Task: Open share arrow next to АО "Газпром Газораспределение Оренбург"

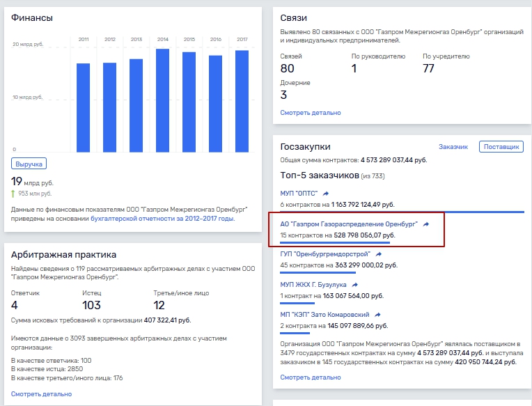Action: click(426, 224)
